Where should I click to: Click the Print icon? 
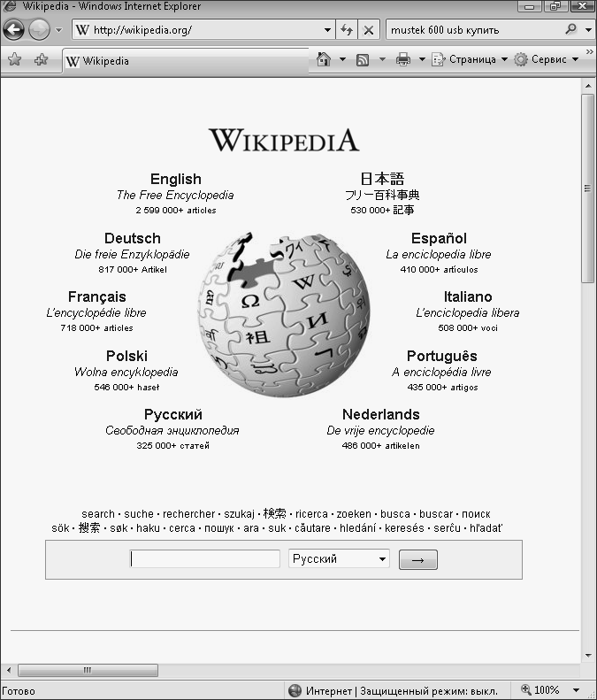coord(403,59)
